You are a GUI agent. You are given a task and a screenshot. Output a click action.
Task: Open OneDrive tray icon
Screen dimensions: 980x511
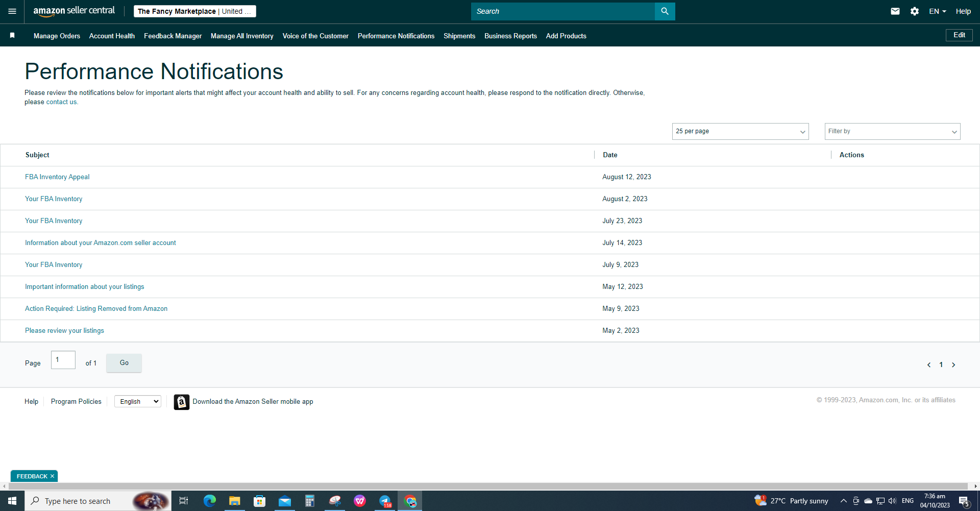pyautogui.click(x=868, y=501)
